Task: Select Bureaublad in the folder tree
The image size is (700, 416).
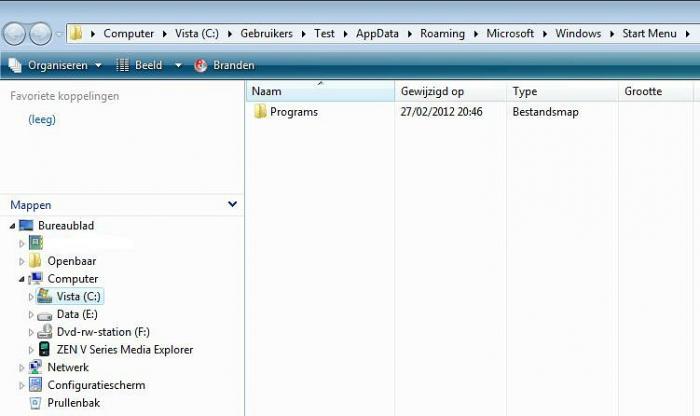Action: click(66, 225)
